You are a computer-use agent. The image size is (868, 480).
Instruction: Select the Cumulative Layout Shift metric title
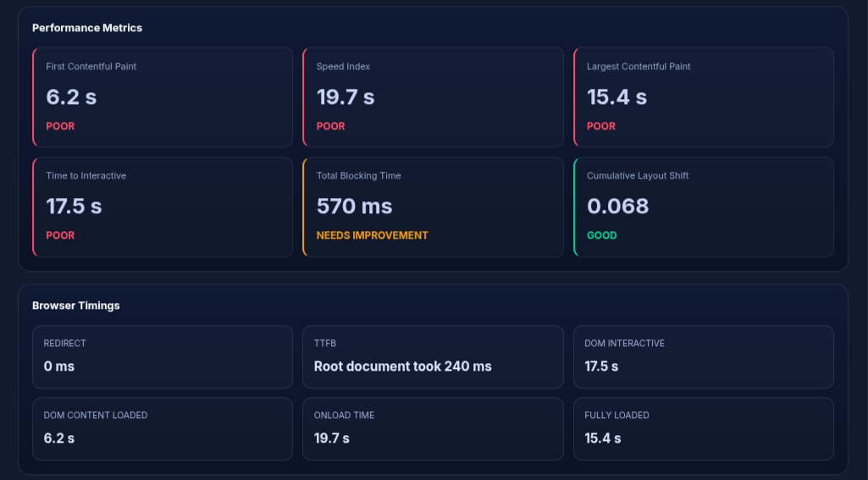[x=638, y=176]
